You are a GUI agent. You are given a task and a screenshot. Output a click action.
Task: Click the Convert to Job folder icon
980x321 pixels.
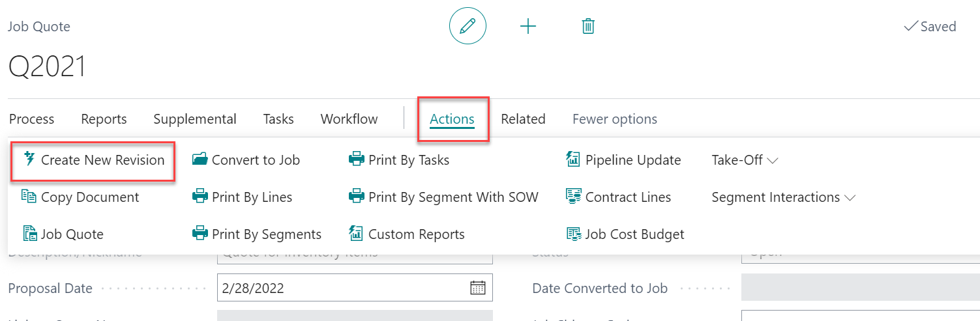(x=200, y=160)
